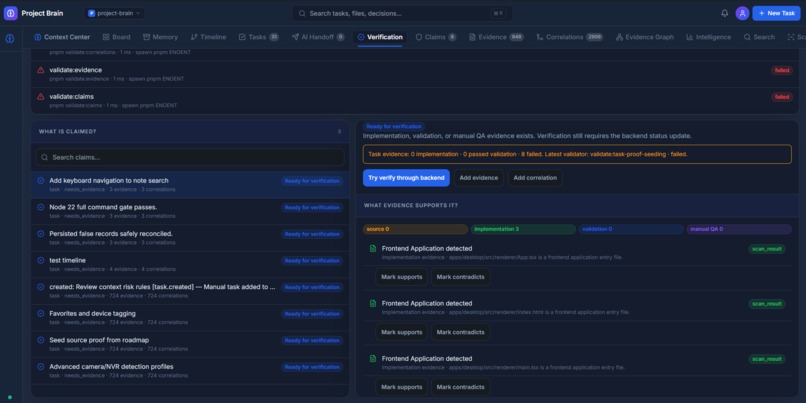Click failed badge on validate:claims row

point(782,97)
